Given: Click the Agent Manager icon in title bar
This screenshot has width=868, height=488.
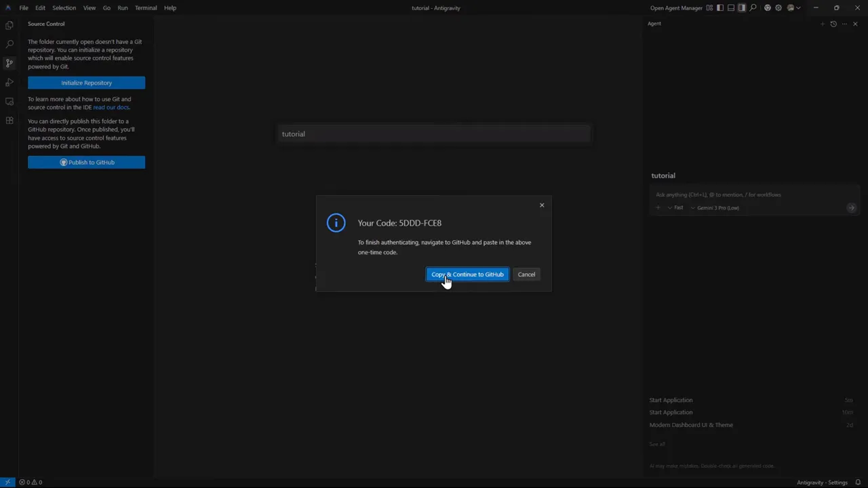Looking at the screenshot, I should click(x=709, y=7).
